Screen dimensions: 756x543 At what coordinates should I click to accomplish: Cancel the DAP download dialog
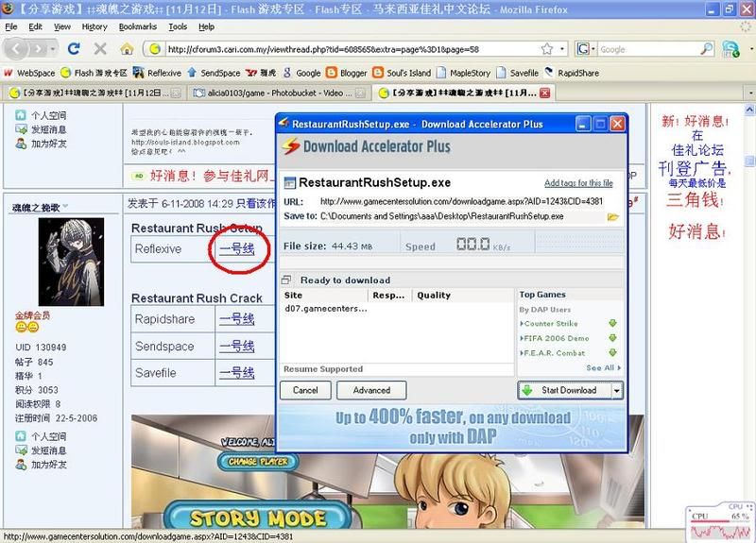(x=305, y=390)
